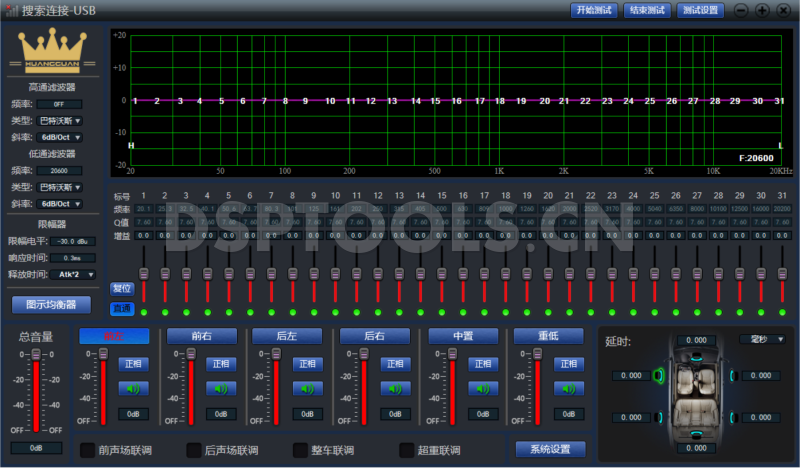Click the 复位 reset button
Viewport: 800px width, 468px height.
tap(122, 289)
